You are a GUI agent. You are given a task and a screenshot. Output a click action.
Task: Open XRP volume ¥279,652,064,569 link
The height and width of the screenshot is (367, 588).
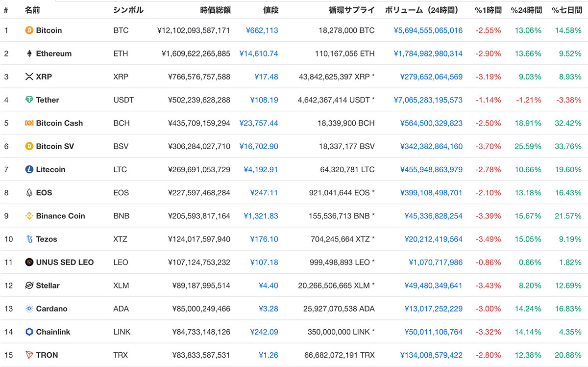(x=431, y=77)
